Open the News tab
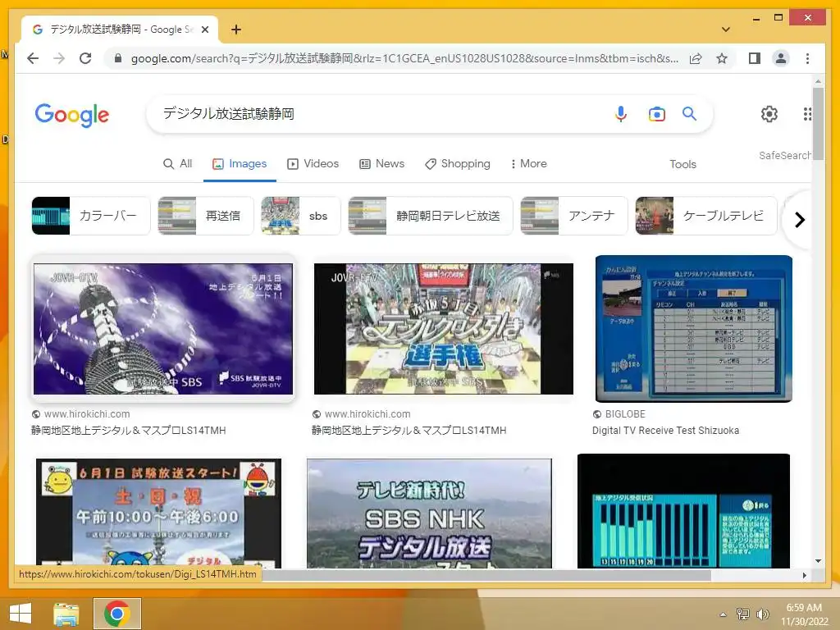The image size is (840, 630). [381, 164]
